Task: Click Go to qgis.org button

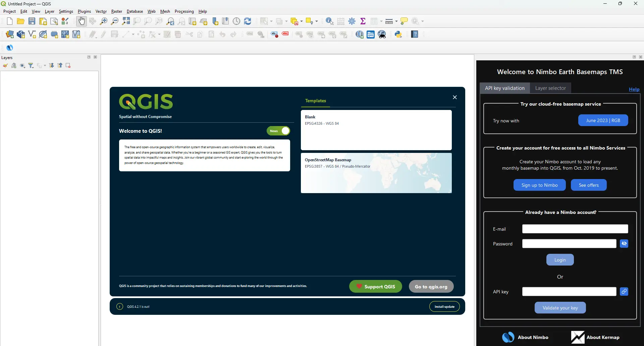Action: tap(431, 286)
